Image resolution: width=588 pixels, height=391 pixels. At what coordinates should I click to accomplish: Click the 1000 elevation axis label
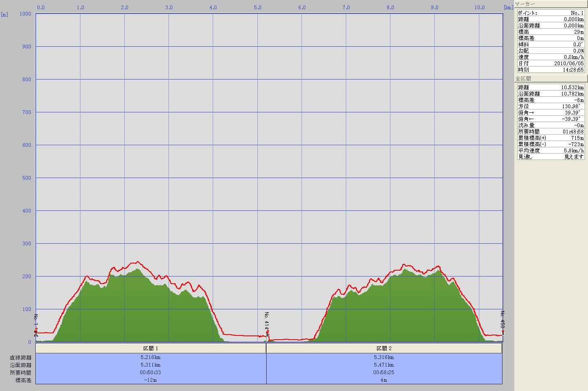pyautogui.click(x=26, y=14)
